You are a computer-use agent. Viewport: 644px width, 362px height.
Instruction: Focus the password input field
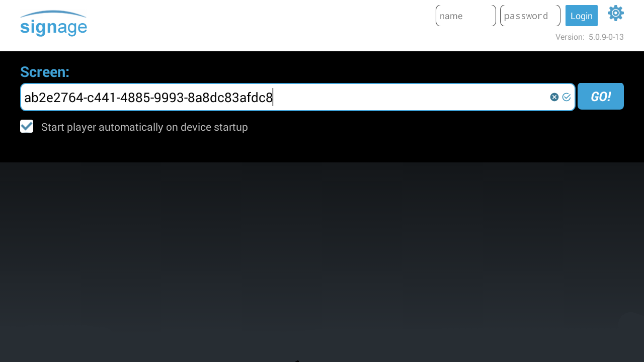tap(530, 16)
